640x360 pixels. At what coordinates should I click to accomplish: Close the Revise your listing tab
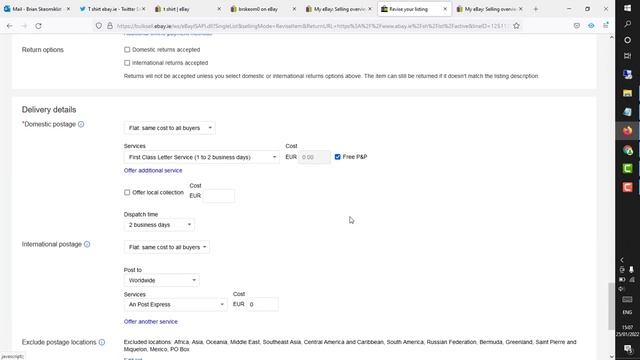click(x=445, y=9)
